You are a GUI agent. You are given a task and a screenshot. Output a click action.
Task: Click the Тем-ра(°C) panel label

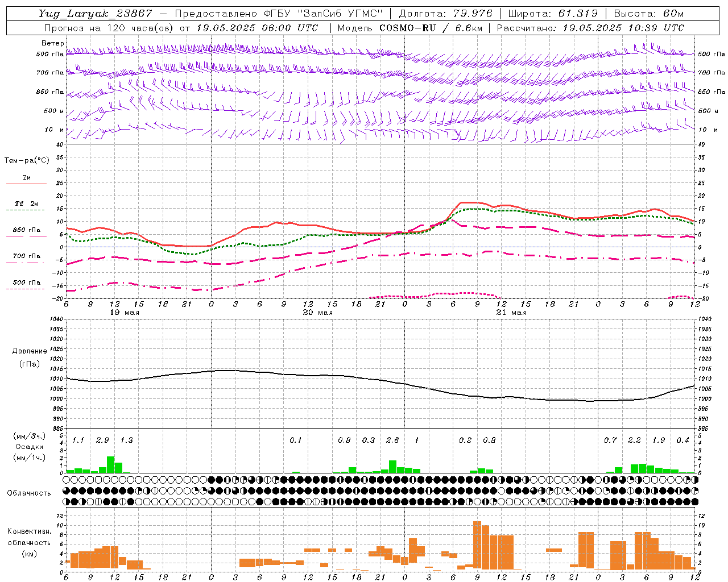point(27,161)
